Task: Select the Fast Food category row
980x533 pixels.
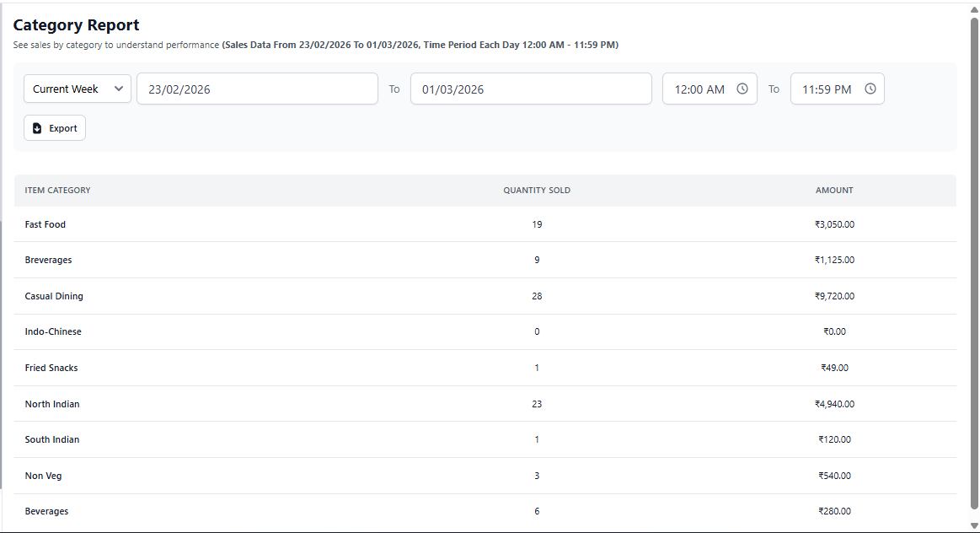Action: [x=46, y=224]
